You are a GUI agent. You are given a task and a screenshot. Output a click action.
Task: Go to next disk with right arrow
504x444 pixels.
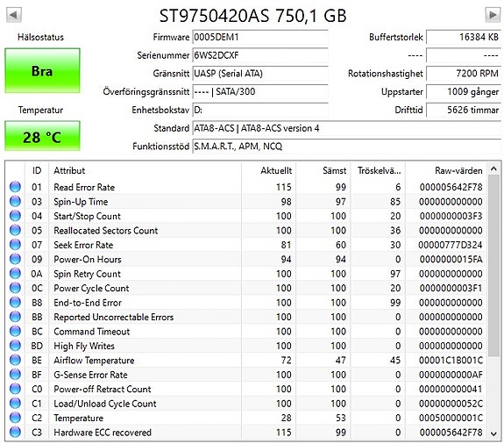(x=493, y=15)
